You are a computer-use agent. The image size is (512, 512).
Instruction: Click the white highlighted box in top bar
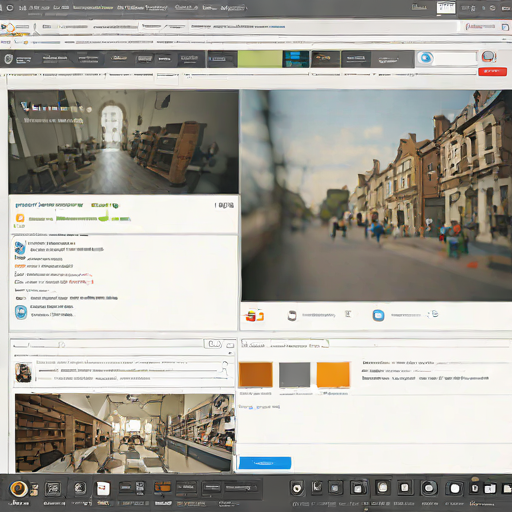coord(446,7)
